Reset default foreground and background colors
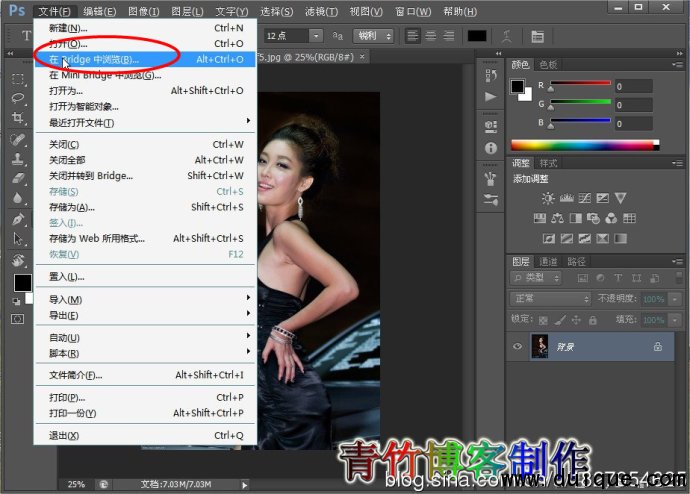The height and width of the screenshot is (494, 690). coord(16,301)
